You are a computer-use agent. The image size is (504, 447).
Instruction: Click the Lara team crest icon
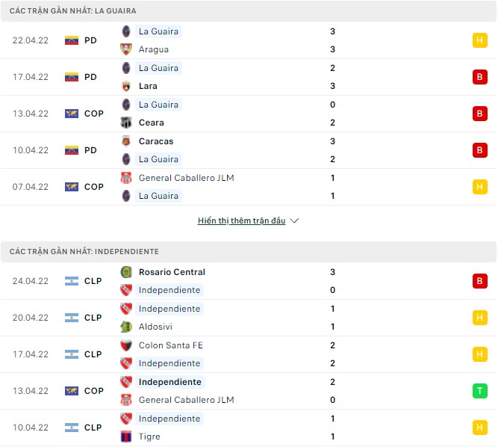coord(125,86)
